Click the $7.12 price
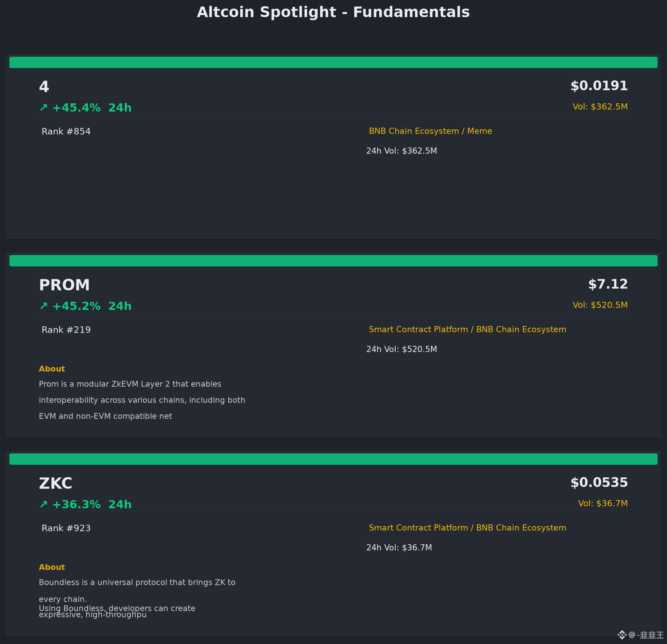The height and width of the screenshot is (644, 667). pos(608,284)
